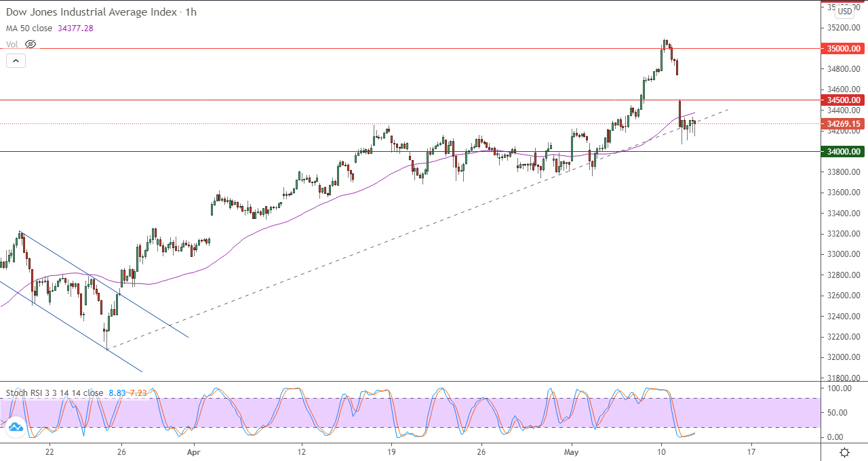Click the 19 date on the time axis
The image size is (868, 461).
pyautogui.click(x=391, y=452)
